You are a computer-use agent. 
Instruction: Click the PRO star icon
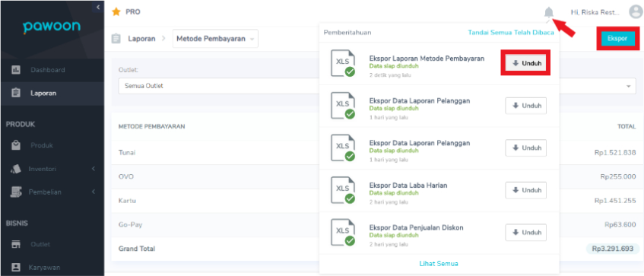point(116,12)
